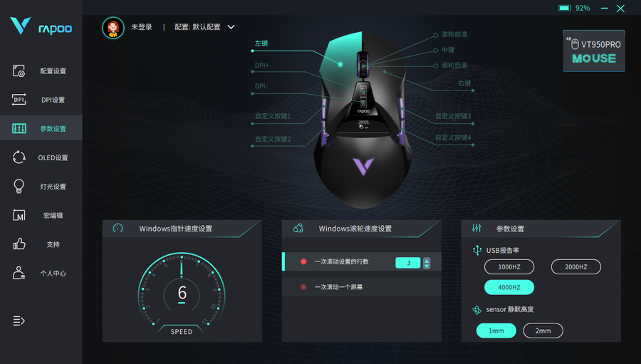The image size is (641, 364).
Task: Open 灯光设置 light bulb icon
Action: 19,186
